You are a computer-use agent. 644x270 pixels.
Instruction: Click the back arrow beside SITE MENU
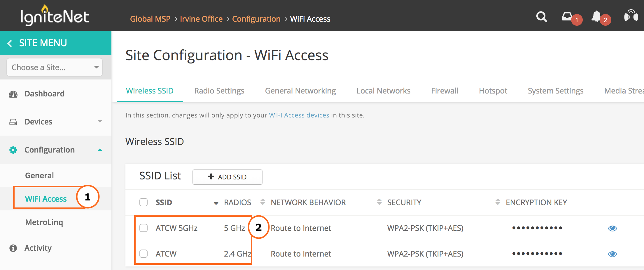click(10, 43)
